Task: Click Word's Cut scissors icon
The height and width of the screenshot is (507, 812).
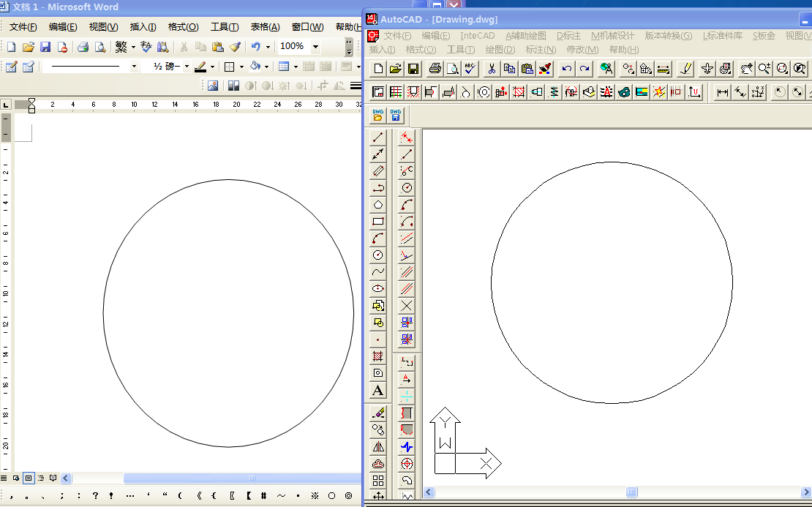Action: [x=184, y=47]
